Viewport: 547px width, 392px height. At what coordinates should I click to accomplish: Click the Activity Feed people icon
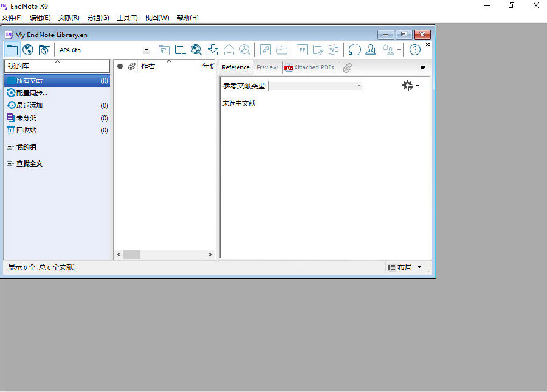(x=388, y=50)
